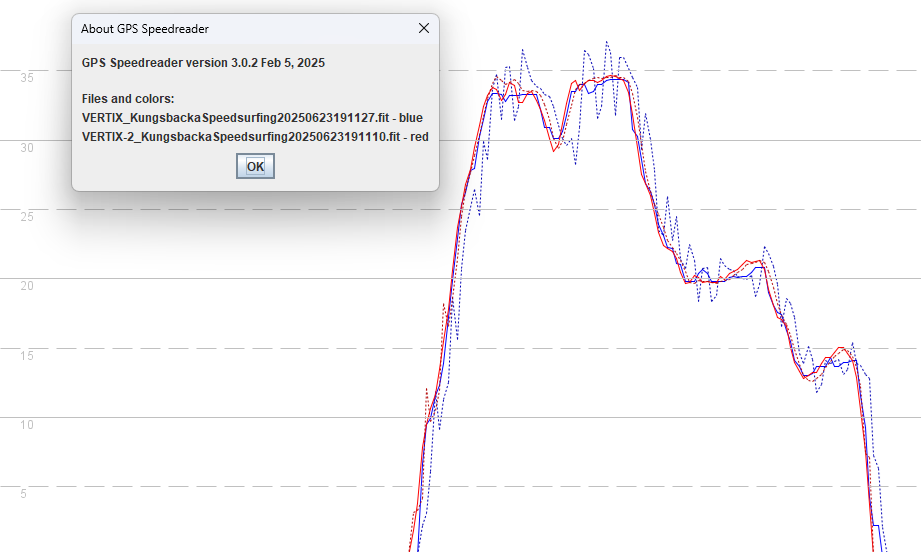
Task: Click the red dotted spike near the 10 gridline
Action: (427, 389)
